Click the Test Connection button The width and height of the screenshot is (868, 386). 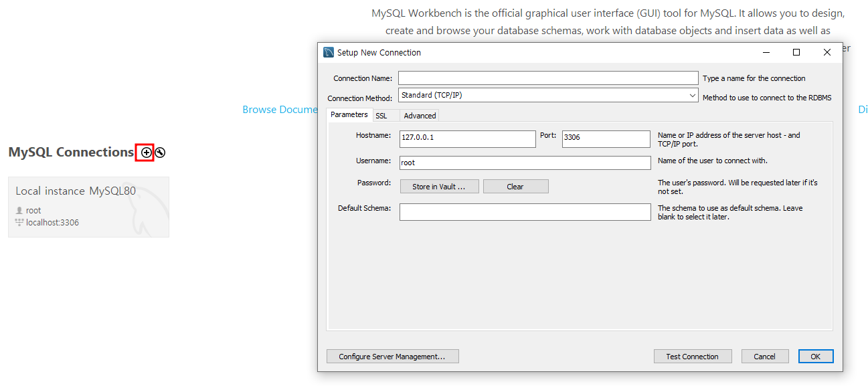[693, 357]
